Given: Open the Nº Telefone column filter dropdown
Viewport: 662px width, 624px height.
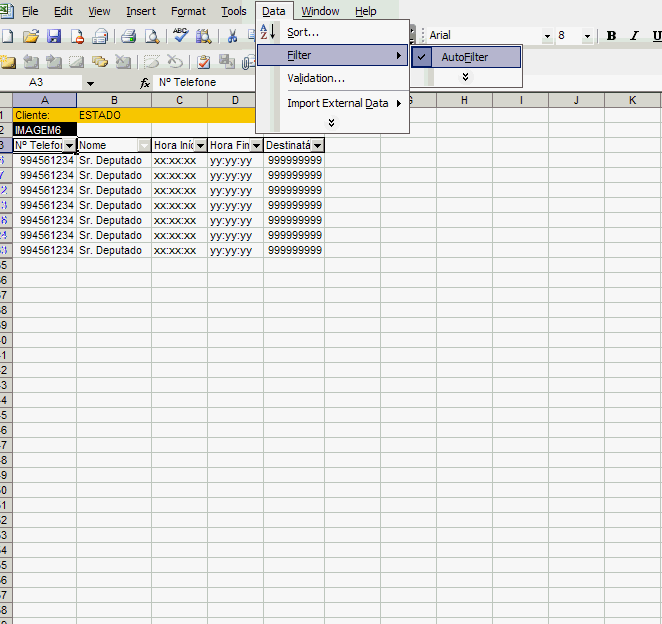Looking at the screenshot, I should [x=69, y=146].
